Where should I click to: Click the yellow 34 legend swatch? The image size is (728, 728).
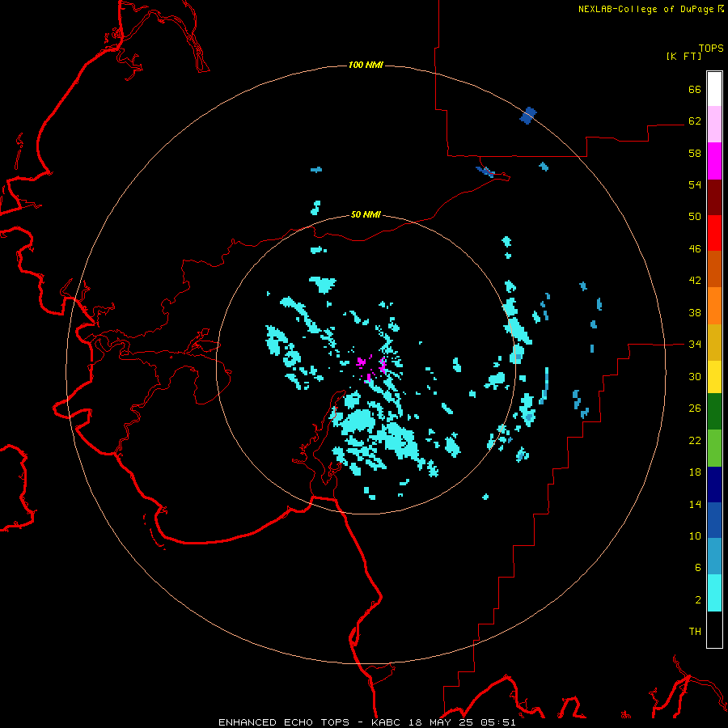pos(714,377)
